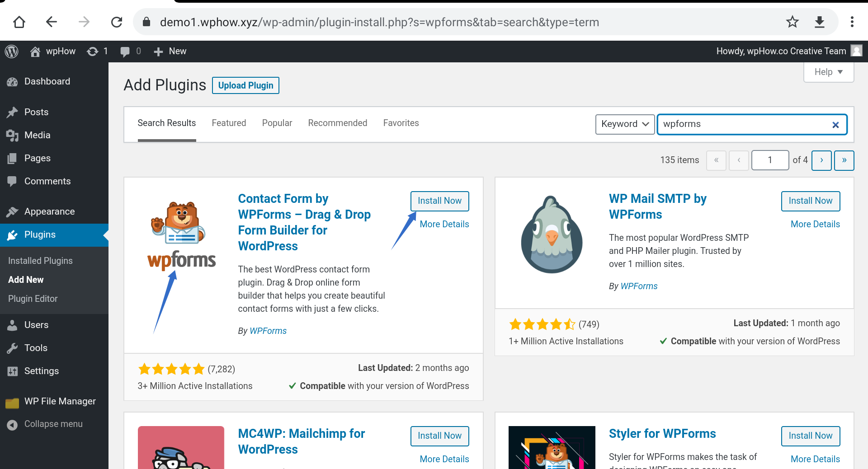Open Dashboard in sidebar
Image resolution: width=868 pixels, height=469 pixels.
(54, 81)
